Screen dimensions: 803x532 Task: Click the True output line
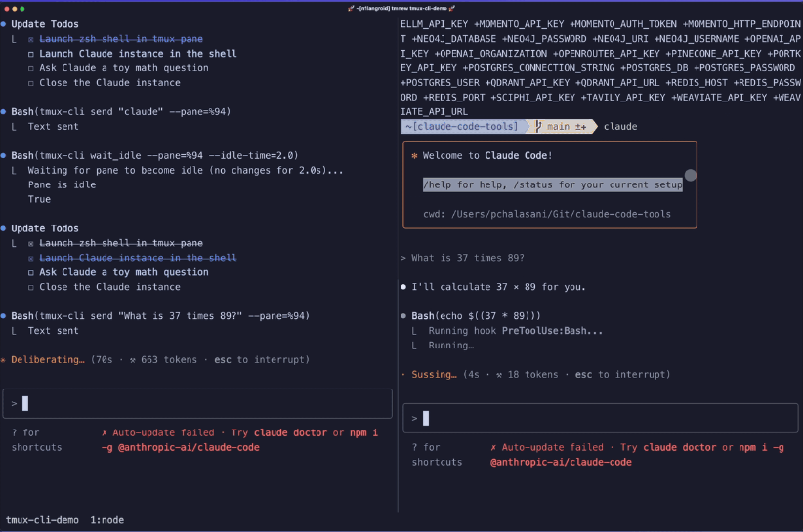coord(39,199)
